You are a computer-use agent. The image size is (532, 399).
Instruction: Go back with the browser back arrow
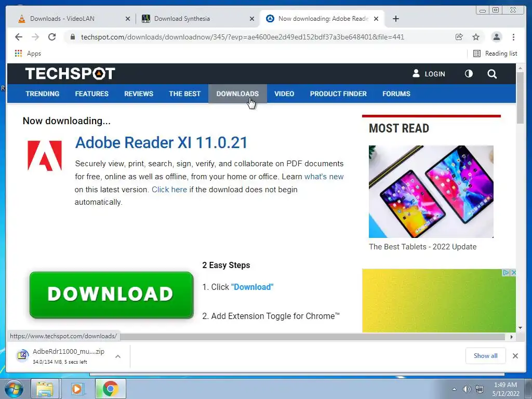pos(19,37)
